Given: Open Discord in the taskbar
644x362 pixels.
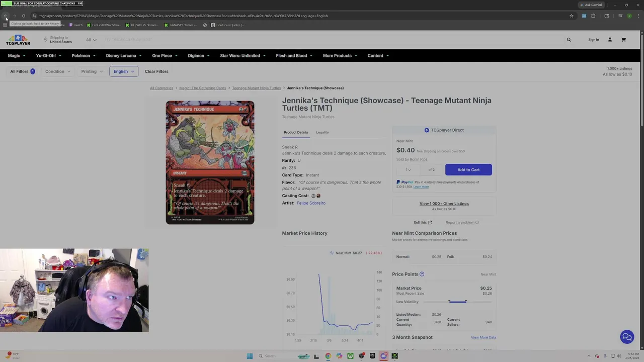Looking at the screenshot, I should 383,356.
